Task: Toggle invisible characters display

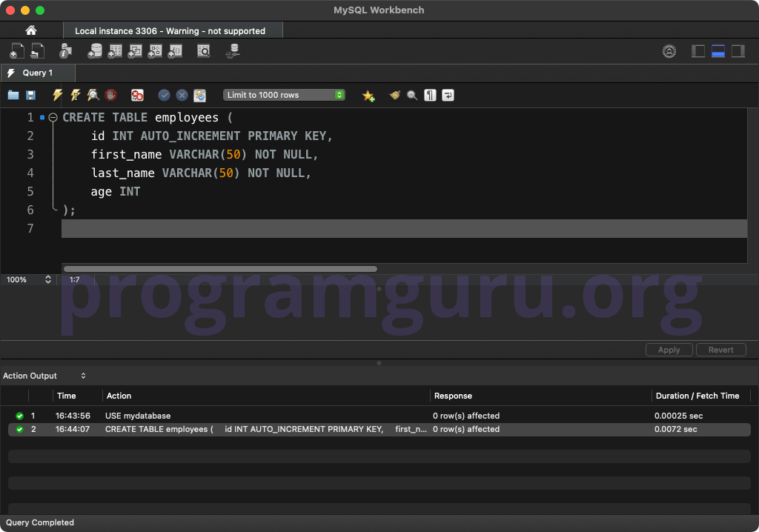Action: coord(430,96)
